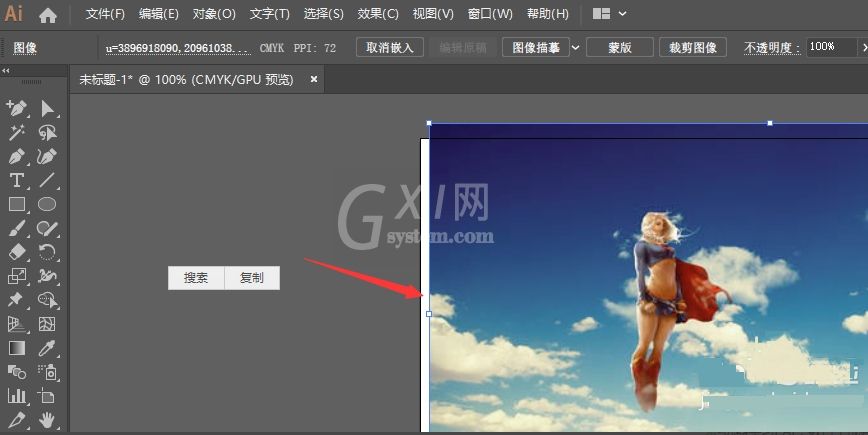868x435 pixels.
Task: Click the 裁剪图像 button
Action: [x=693, y=48]
